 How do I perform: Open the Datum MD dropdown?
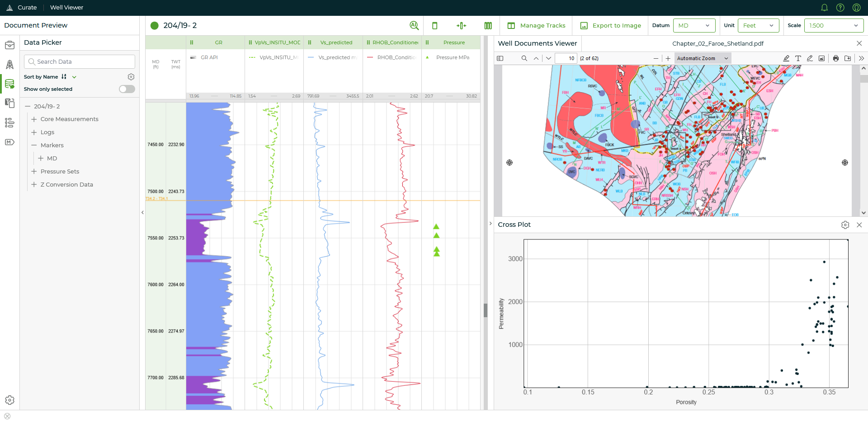(694, 25)
